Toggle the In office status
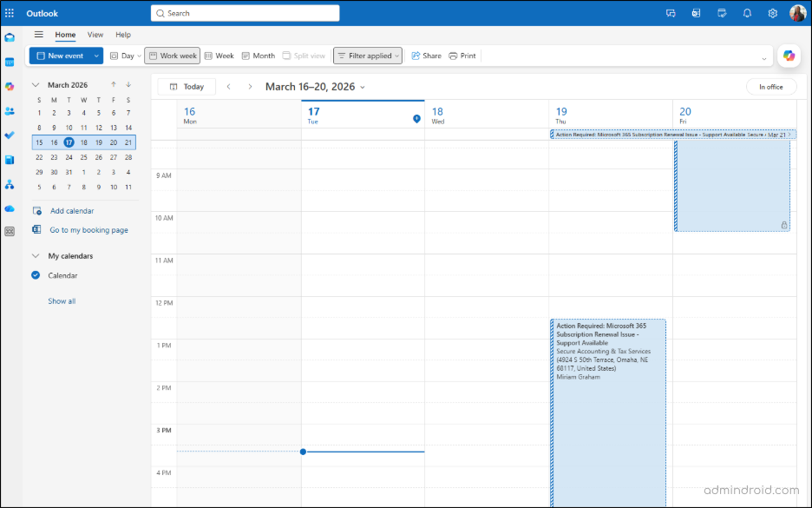This screenshot has height=508, width=812. click(770, 87)
